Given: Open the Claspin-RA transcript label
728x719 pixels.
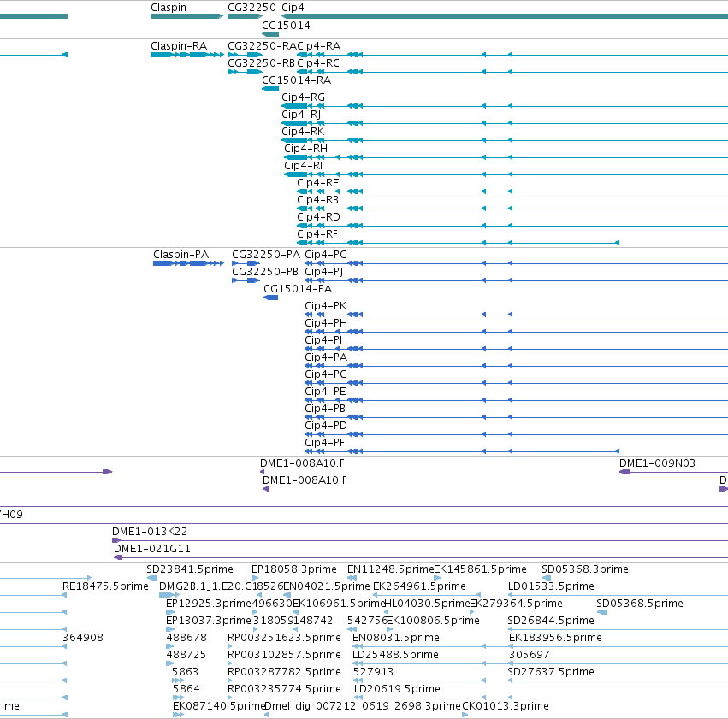Looking at the screenshot, I should coord(179,46).
